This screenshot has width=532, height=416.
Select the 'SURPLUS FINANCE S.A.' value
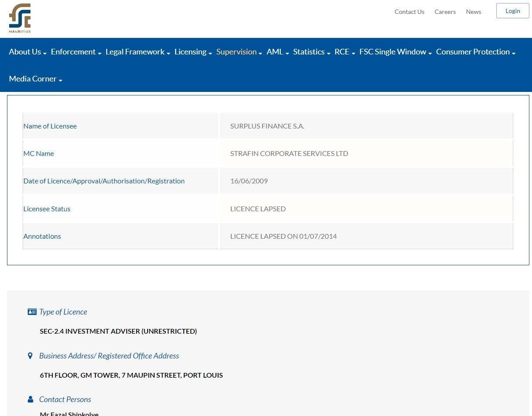pos(267,126)
